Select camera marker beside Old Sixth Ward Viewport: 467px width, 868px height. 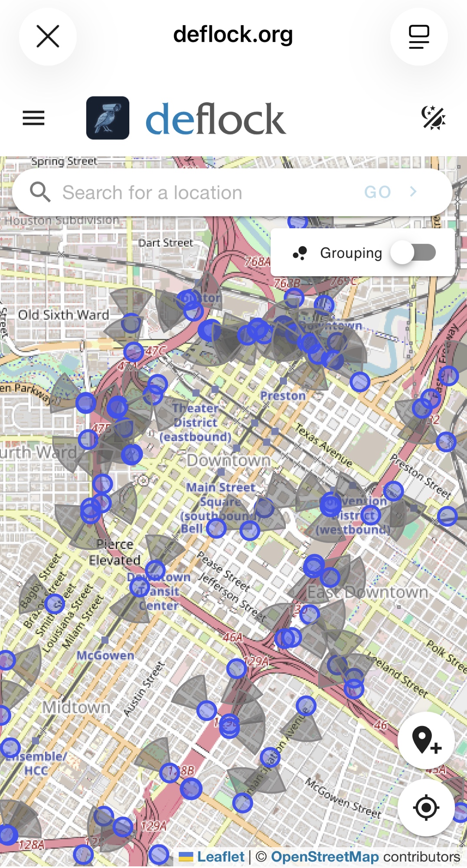(x=131, y=323)
